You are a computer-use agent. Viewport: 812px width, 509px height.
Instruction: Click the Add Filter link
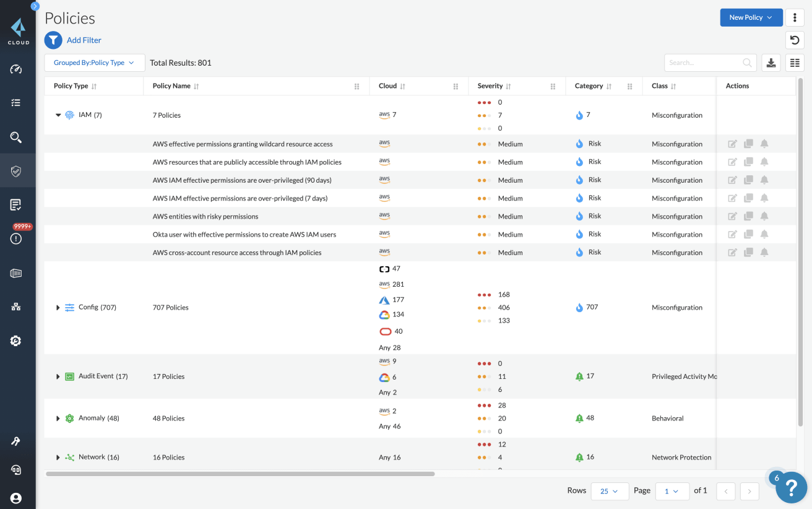click(84, 40)
